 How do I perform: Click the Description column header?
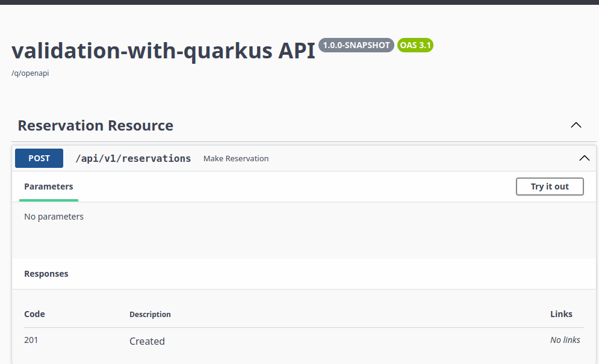(x=150, y=315)
